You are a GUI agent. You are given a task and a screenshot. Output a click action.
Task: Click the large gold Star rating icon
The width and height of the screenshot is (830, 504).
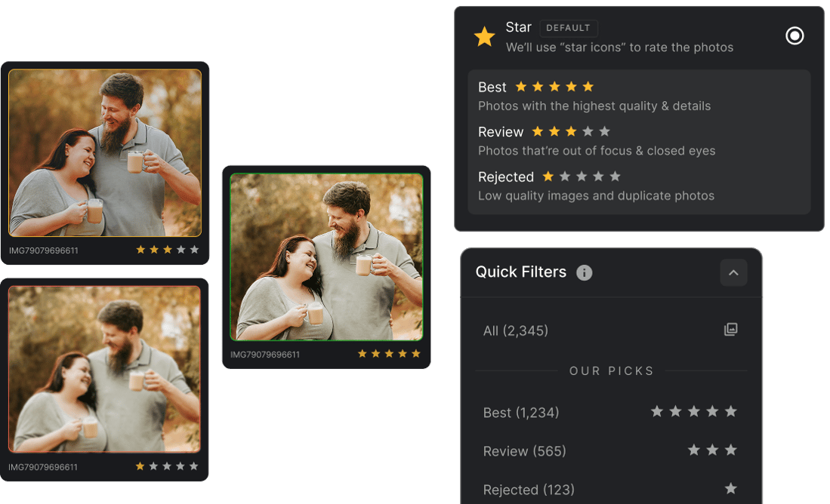484,36
